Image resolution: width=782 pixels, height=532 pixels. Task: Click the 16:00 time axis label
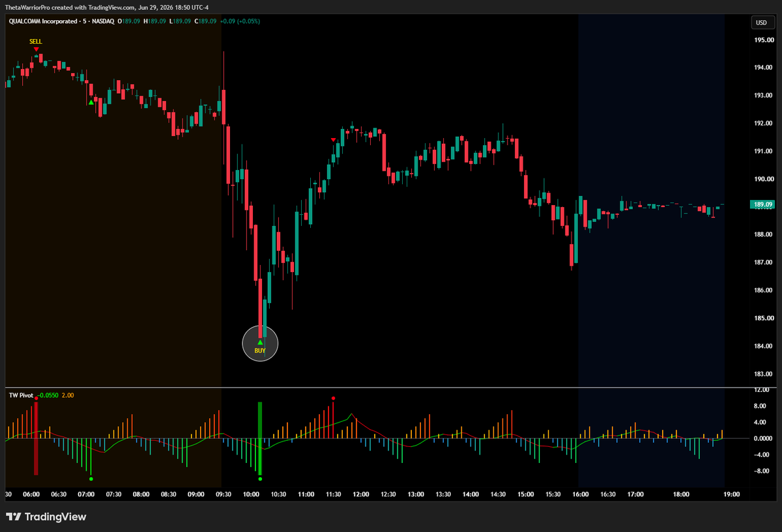(581, 494)
